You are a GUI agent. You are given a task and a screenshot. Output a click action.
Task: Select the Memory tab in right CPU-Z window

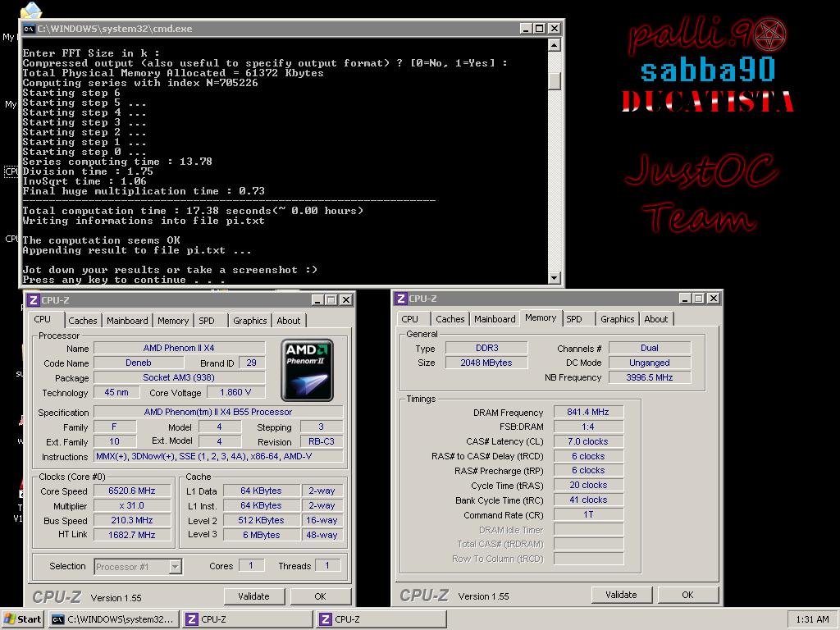point(541,317)
